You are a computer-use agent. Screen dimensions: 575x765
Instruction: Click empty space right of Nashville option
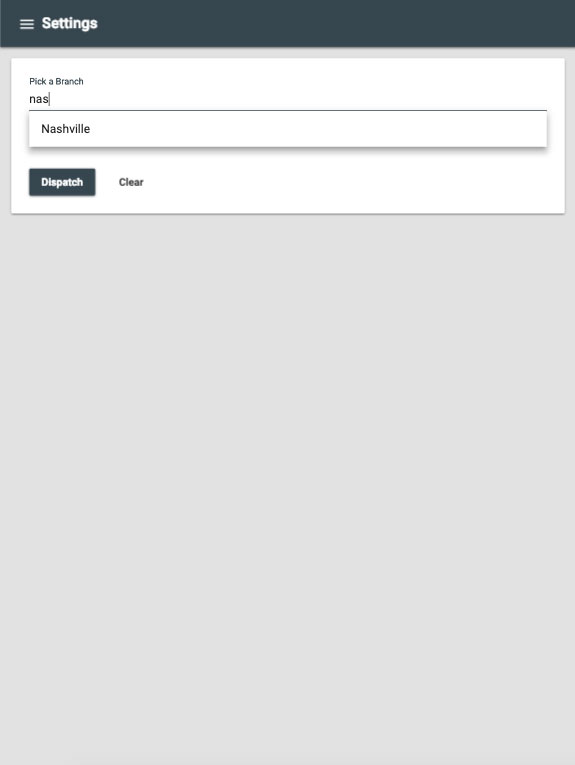pos(317,129)
